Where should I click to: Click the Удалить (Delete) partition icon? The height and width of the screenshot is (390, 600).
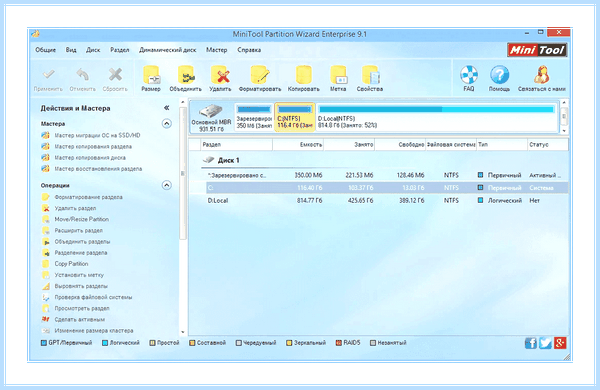click(x=220, y=75)
